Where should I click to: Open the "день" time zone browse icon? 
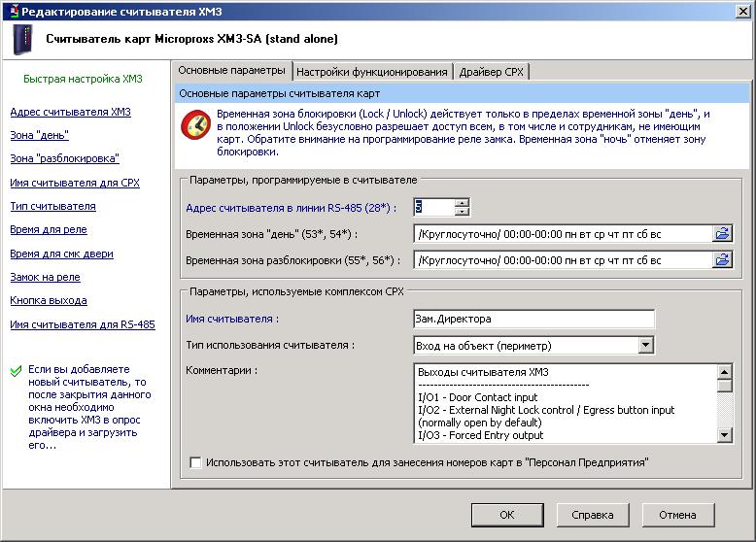click(x=722, y=233)
